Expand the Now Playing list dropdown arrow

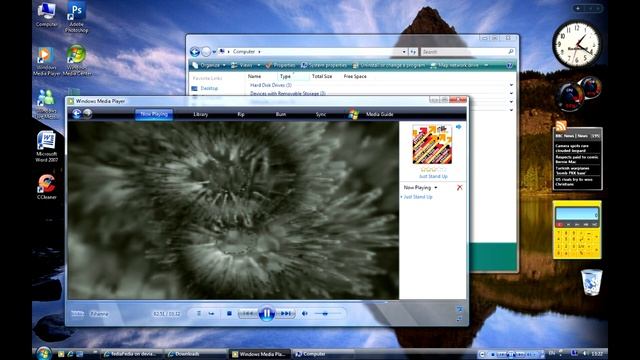436,188
